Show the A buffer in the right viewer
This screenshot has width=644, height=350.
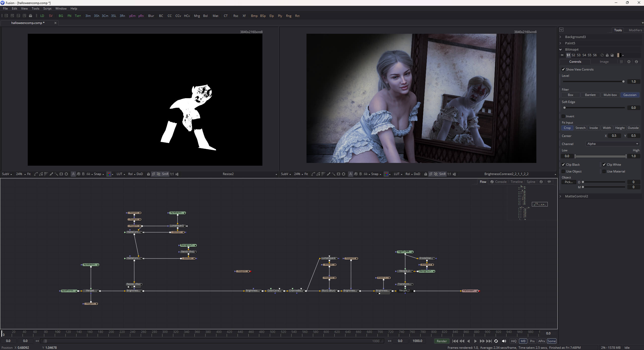(350, 174)
